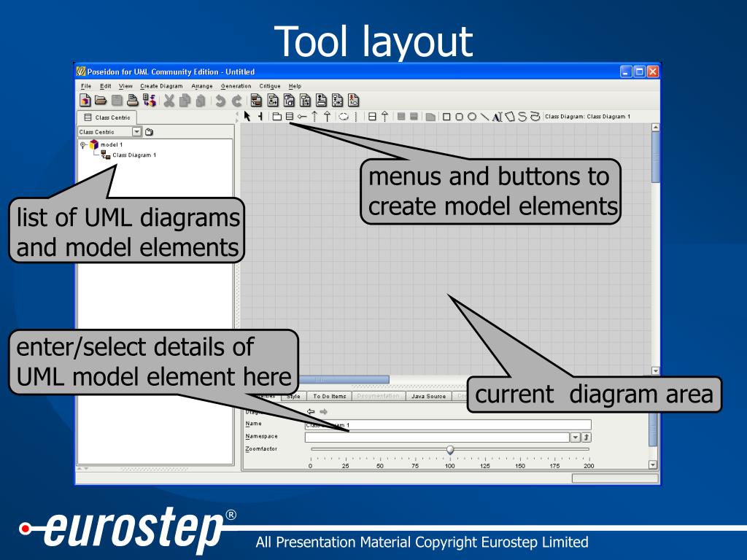Click the properties panel scroll down arrow
Viewport: 747px width, 560px height.
(653, 464)
